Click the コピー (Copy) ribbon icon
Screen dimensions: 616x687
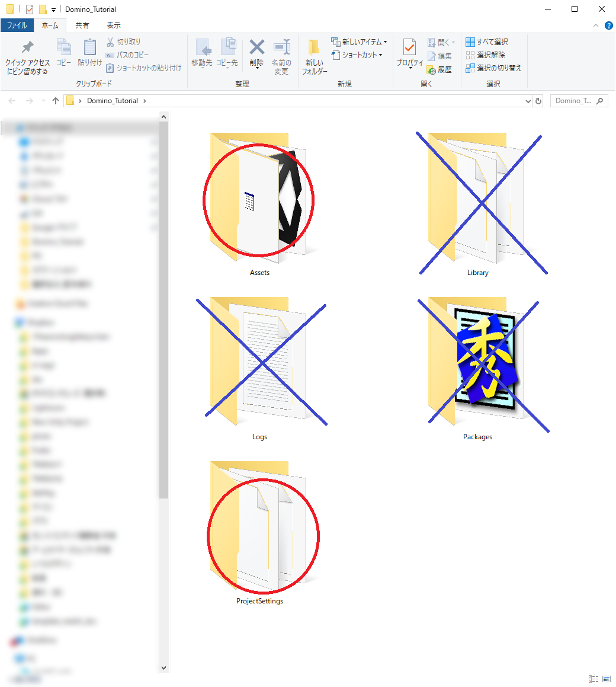pyautogui.click(x=64, y=47)
